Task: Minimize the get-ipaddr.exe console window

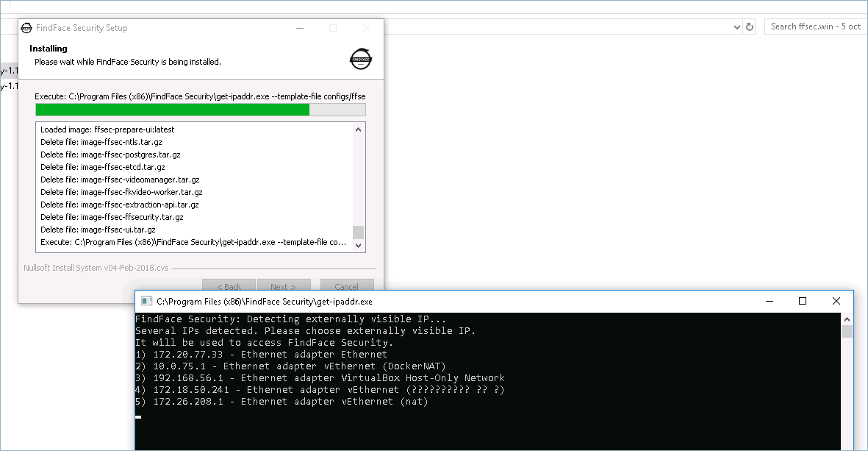Action: click(769, 301)
